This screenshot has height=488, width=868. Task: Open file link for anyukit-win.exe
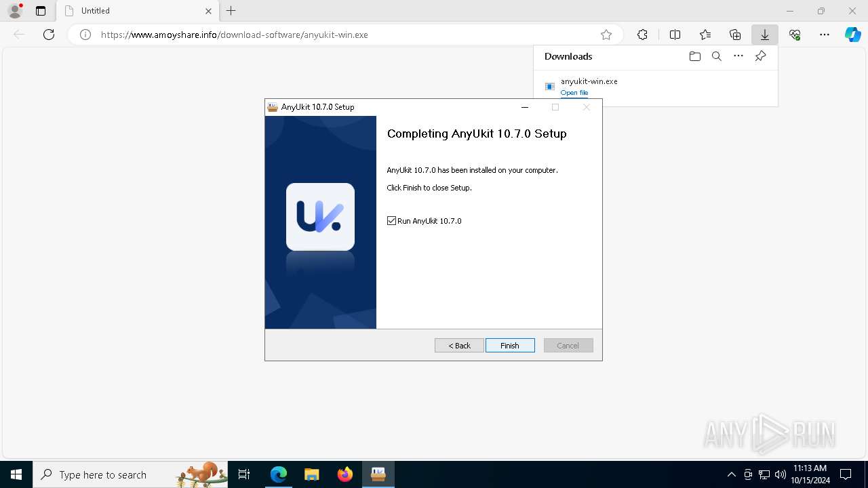point(574,93)
